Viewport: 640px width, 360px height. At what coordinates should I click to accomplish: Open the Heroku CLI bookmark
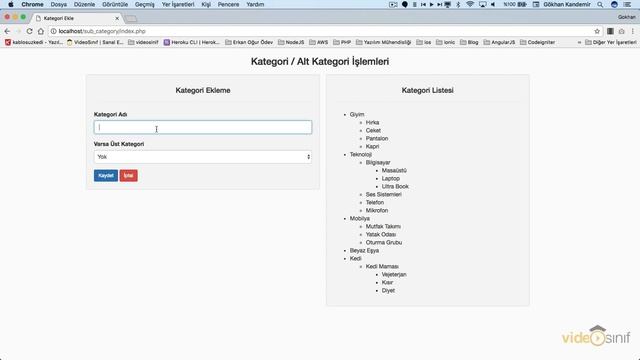click(191, 42)
